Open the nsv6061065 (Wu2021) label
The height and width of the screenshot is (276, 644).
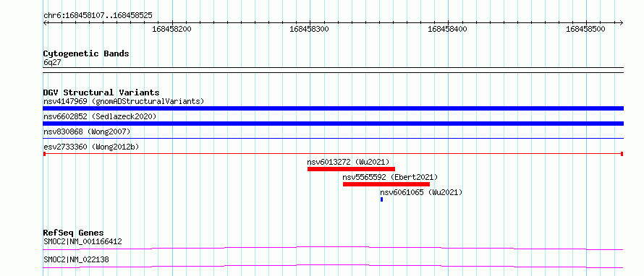click(x=421, y=192)
